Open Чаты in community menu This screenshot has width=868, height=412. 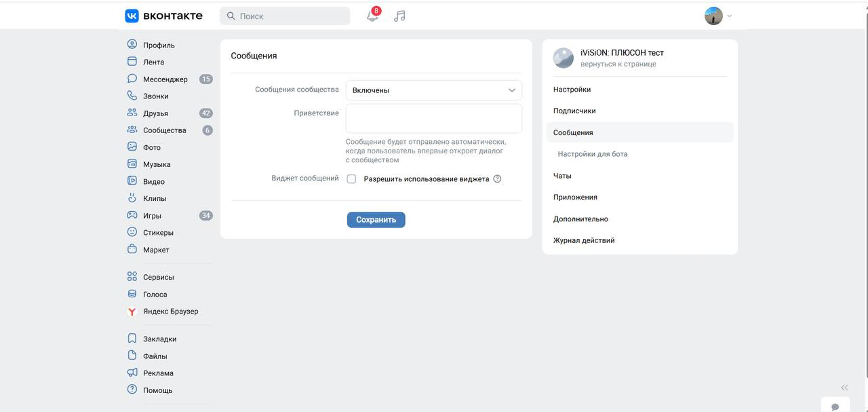click(640, 176)
